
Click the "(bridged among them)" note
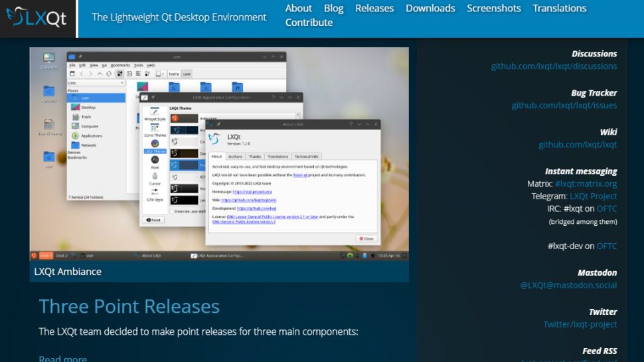583,222
